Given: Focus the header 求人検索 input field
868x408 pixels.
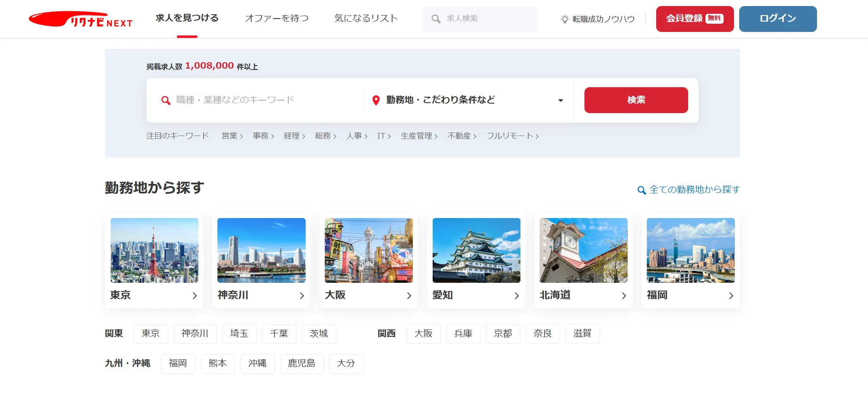Looking at the screenshot, I should [x=480, y=19].
